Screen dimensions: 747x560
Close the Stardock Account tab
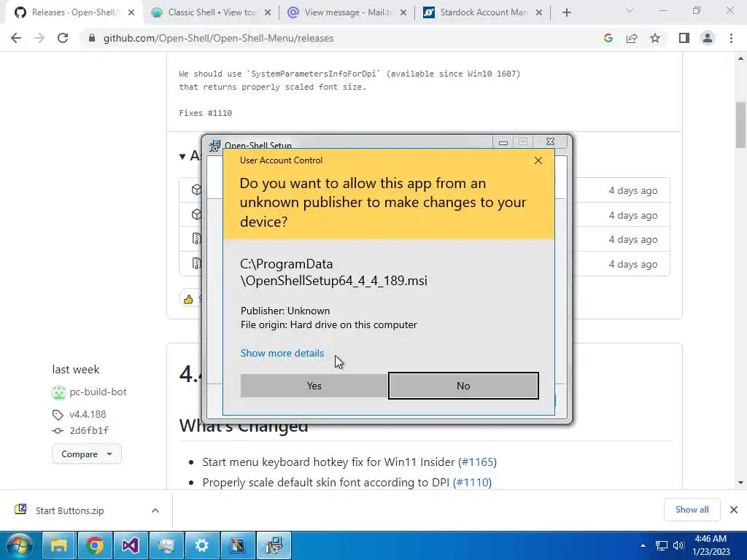539,12
